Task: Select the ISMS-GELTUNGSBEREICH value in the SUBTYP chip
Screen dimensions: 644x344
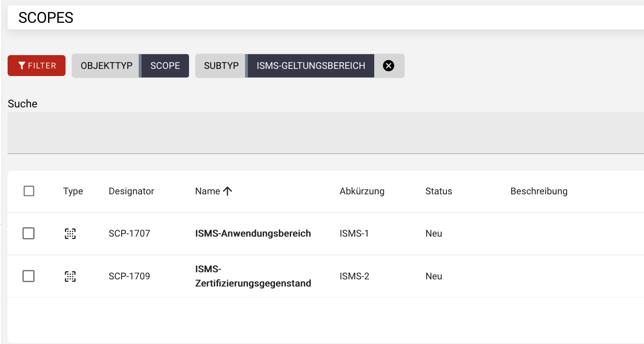Action: 310,65
